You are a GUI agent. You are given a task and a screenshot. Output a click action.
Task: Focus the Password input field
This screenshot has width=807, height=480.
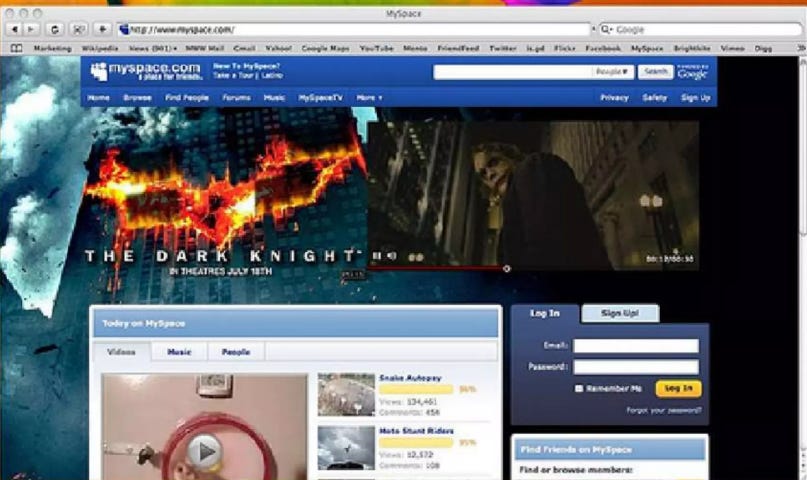[636, 367]
